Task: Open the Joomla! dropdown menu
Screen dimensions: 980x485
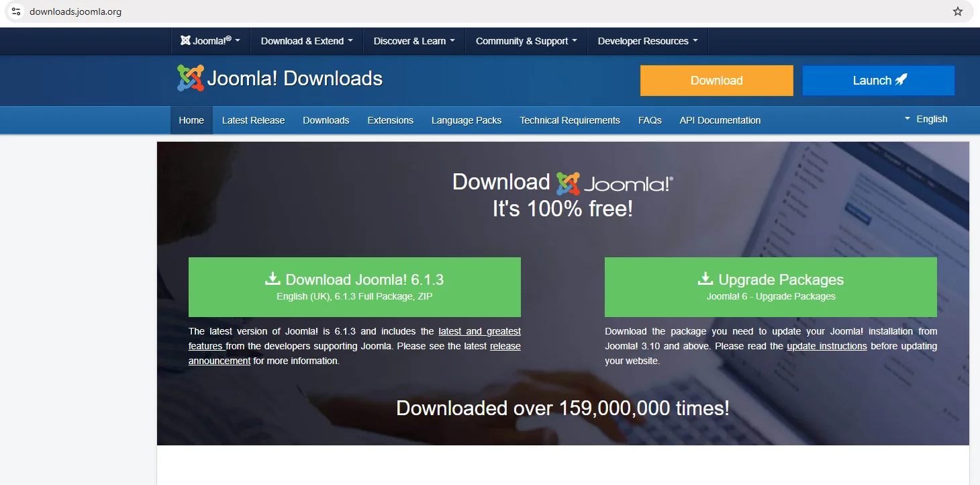Action: tap(211, 41)
